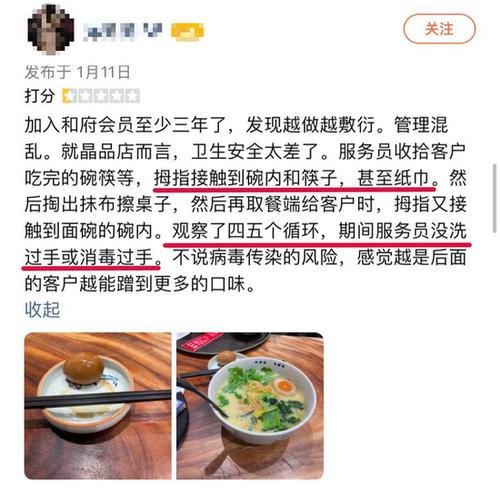Click the vertical scrollbar on right edge
Image resolution: width=500 pixels, height=491 pixels.
coord(495,198)
